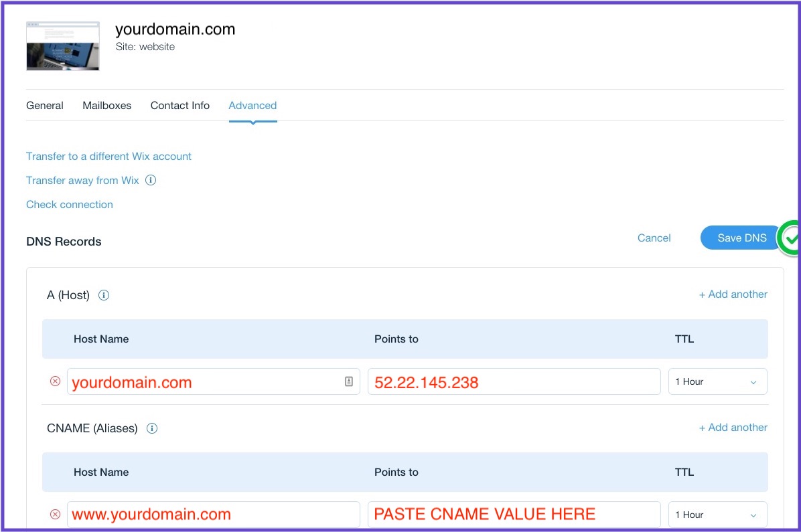Click Points to header in CNAME table
Screen dimensions: 801x532
[x=396, y=472]
